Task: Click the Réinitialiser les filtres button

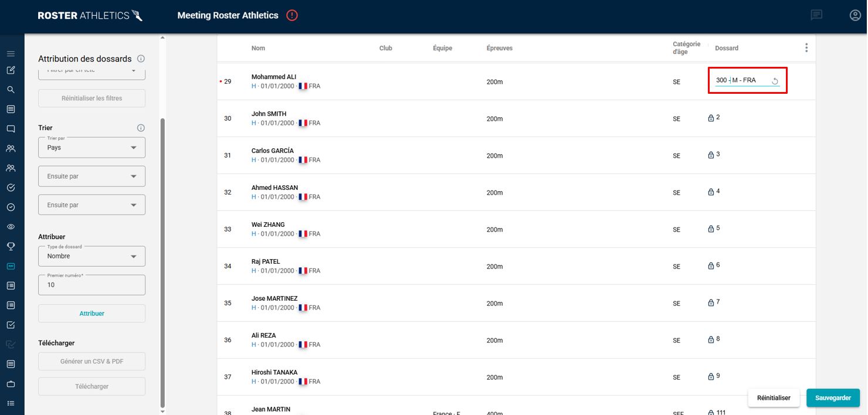Action: tap(91, 98)
